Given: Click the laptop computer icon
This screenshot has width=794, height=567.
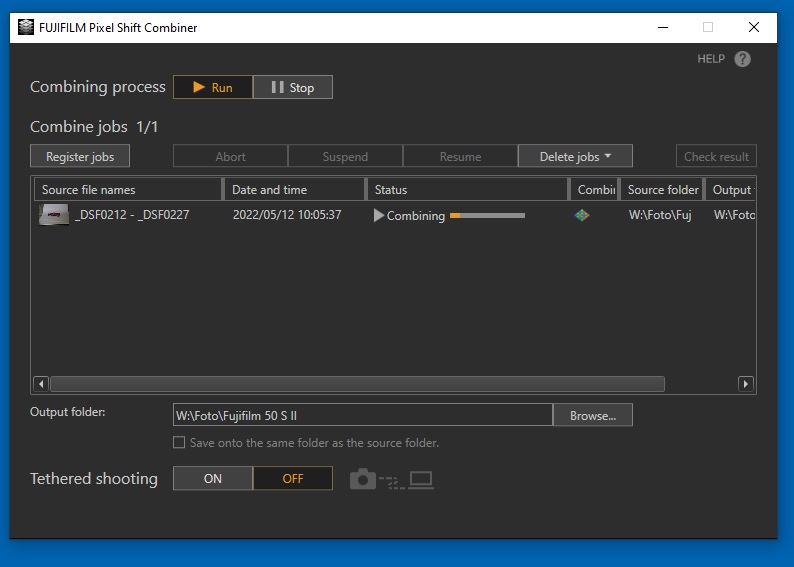Looking at the screenshot, I should 421,479.
